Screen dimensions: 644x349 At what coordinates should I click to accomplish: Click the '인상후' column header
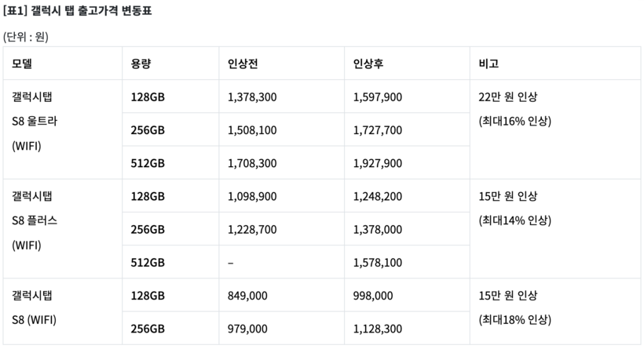pos(368,64)
